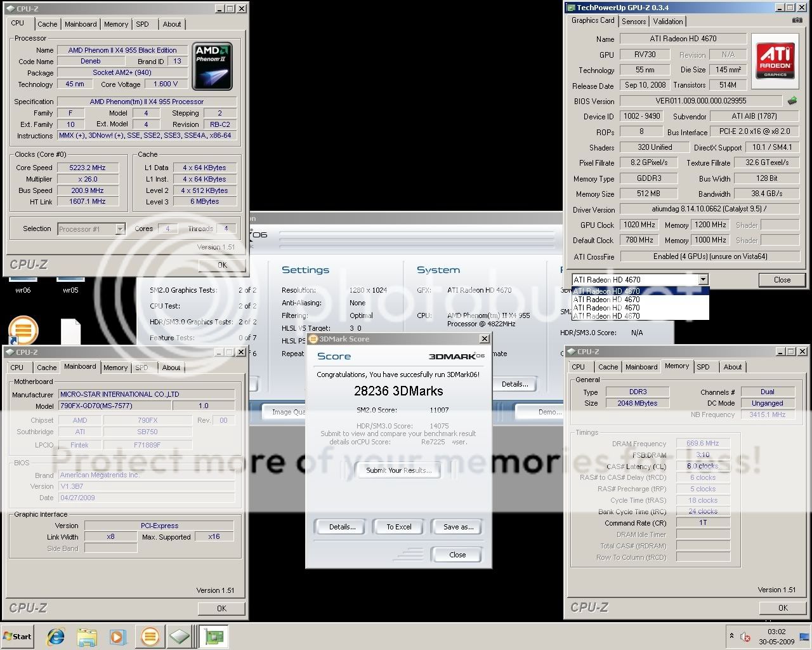The image size is (812, 650).
Task: Click Details button in 3DMark06 System section
Action: tap(514, 384)
